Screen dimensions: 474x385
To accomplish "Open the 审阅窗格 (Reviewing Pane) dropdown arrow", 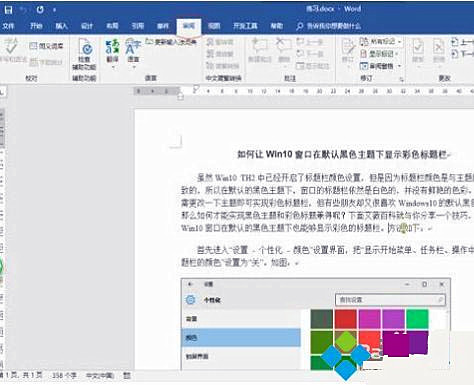I will [399, 66].
